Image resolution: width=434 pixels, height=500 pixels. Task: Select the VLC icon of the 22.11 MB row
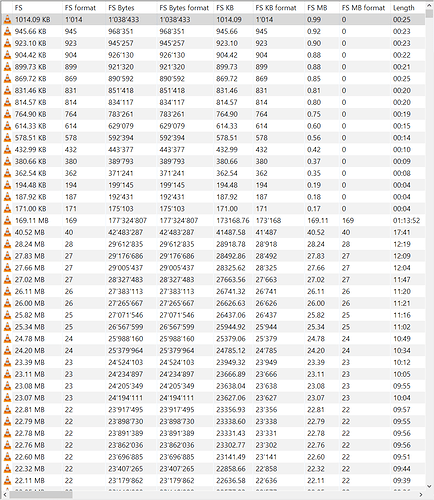7,481
